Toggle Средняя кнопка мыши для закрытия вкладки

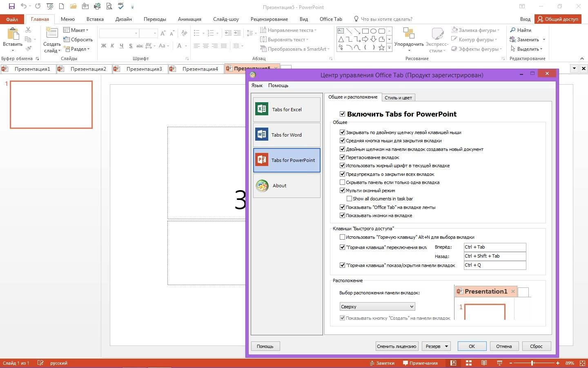pyautogui.click(x=343, y=141)
